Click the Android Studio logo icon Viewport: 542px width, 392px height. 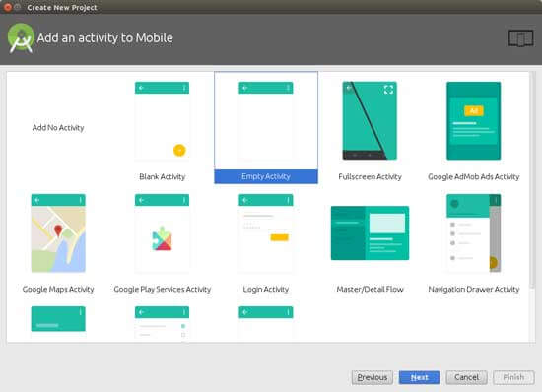pos(21,38)
